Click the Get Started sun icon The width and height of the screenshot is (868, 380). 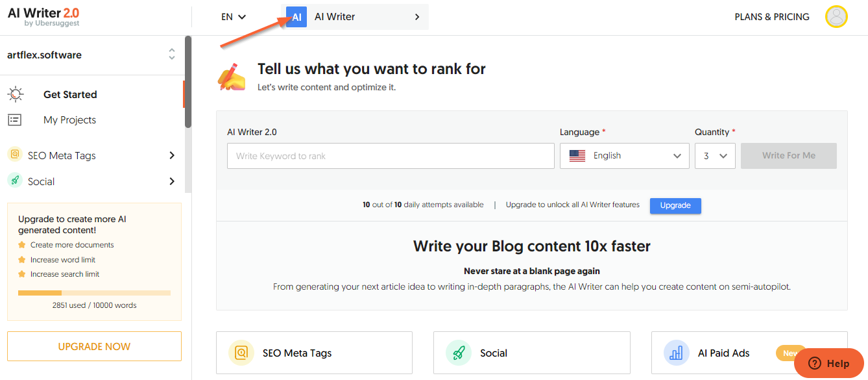tap(15, 94)
